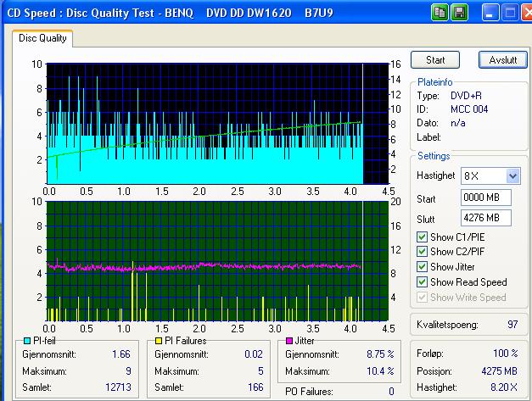Screen dimensions: 532x401
Task: Click the Dato value n/a
Action: pyautogui.click(x=457, y=123)
